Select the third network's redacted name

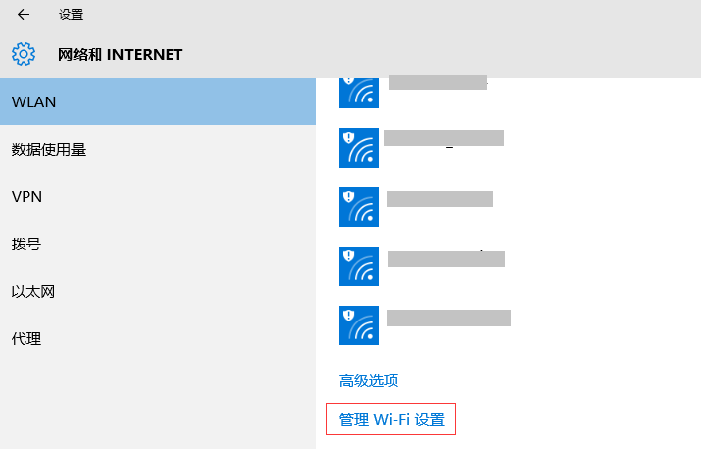(x=440, y=199)
